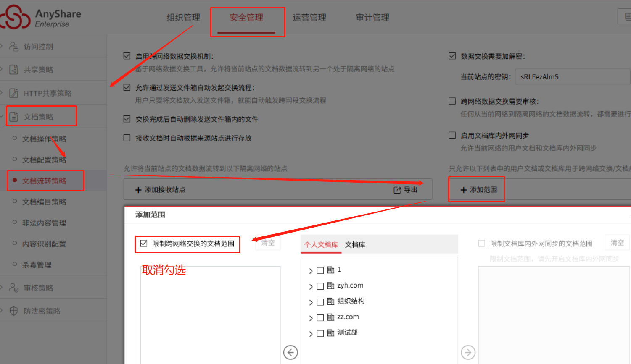Open the 文档库 tab
Viewport: 631px width, 364px height.
pyautogui.click(x=355, y=244)
